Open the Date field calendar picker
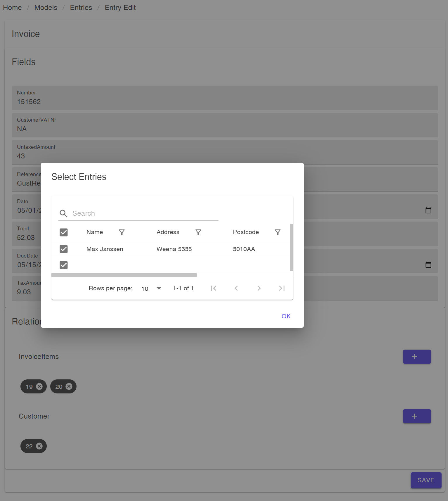Image resolution: width=448 pixels, height=501 pixels. 428,210
